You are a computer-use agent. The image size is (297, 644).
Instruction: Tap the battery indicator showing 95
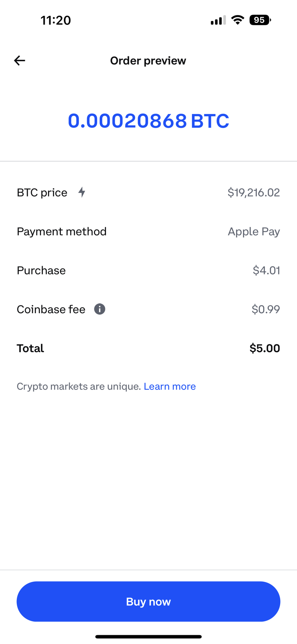coord(260,20)
